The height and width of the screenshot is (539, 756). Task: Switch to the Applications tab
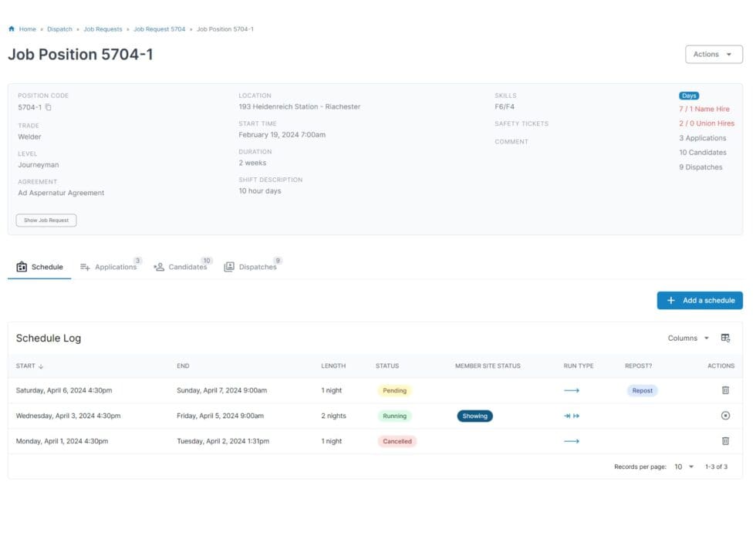point(114,267)
